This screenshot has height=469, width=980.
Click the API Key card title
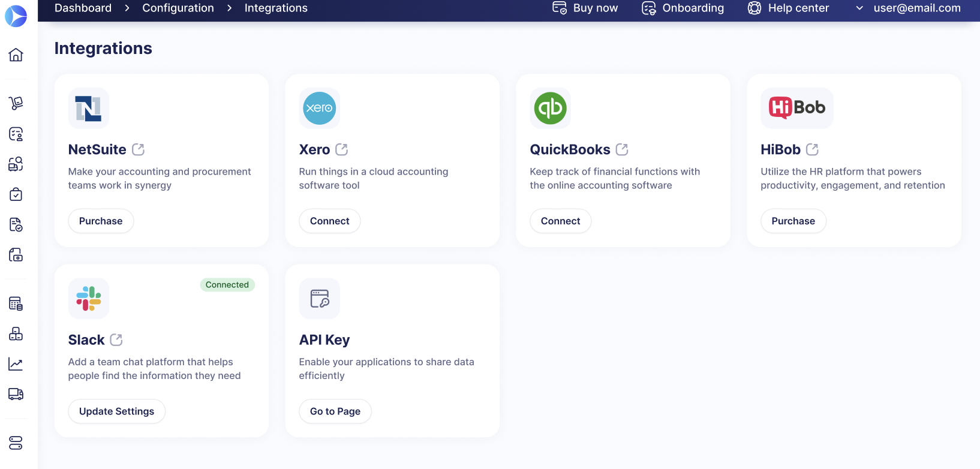pyautogui.click(x=324, y=340)
